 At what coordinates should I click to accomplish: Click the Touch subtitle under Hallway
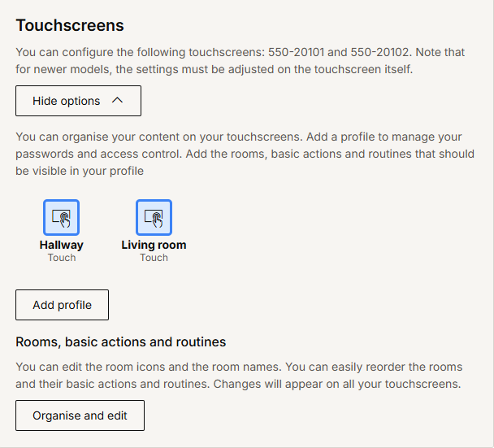[x=62, y=258]
